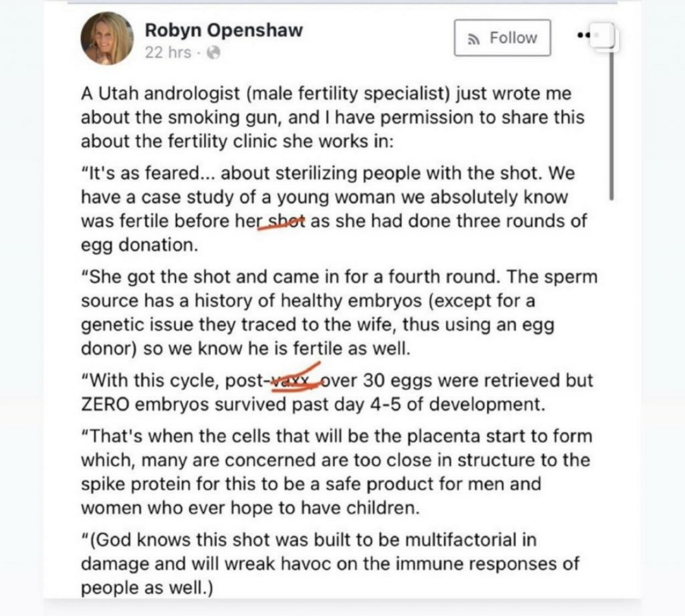This screenshot has height=616, width=685.
Task: Click the paragraph starting 'She got the shot'
Action: point(339,313)
